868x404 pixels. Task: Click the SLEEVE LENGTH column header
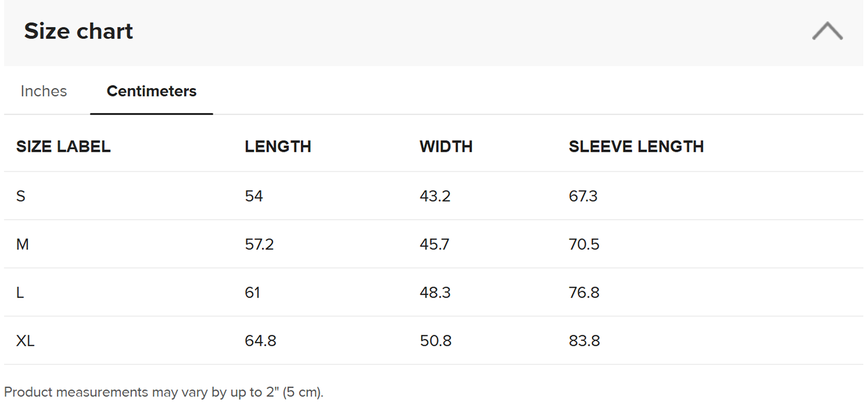tap(636, 146)
